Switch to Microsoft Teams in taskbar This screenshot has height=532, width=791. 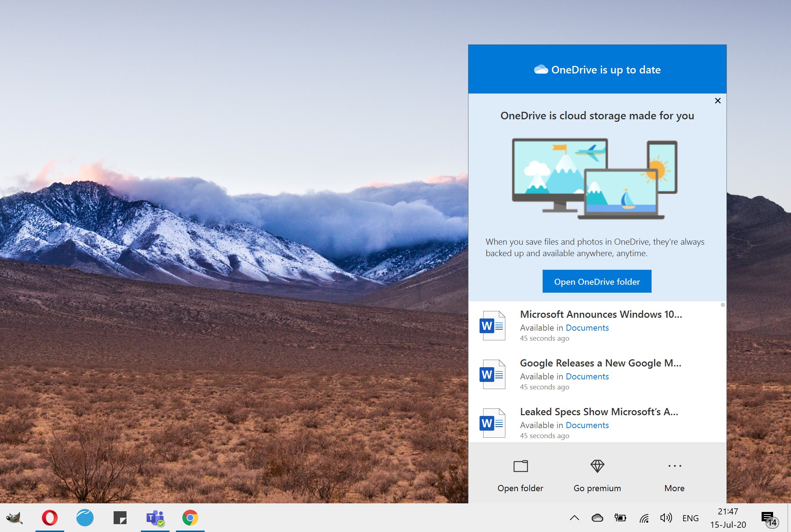155,518
